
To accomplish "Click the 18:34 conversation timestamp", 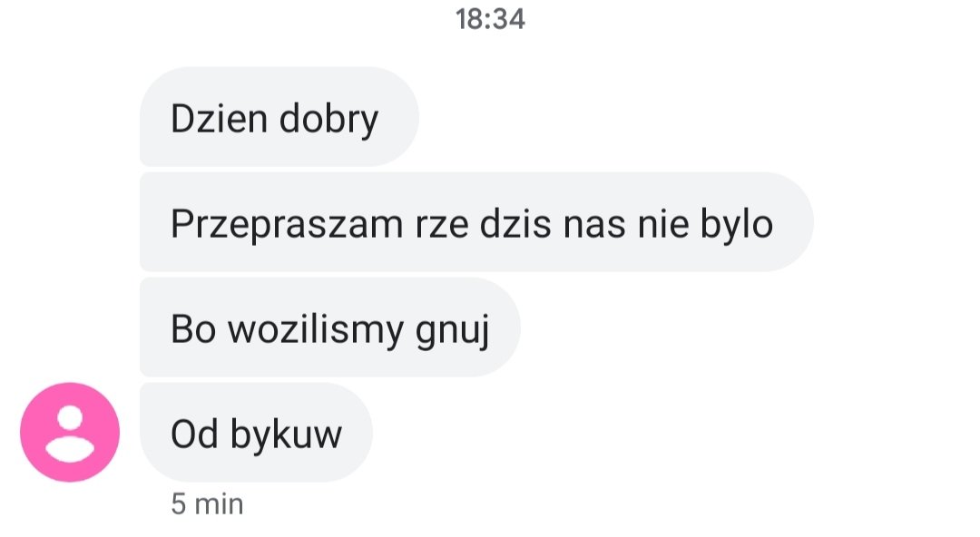I will (490, 19).
